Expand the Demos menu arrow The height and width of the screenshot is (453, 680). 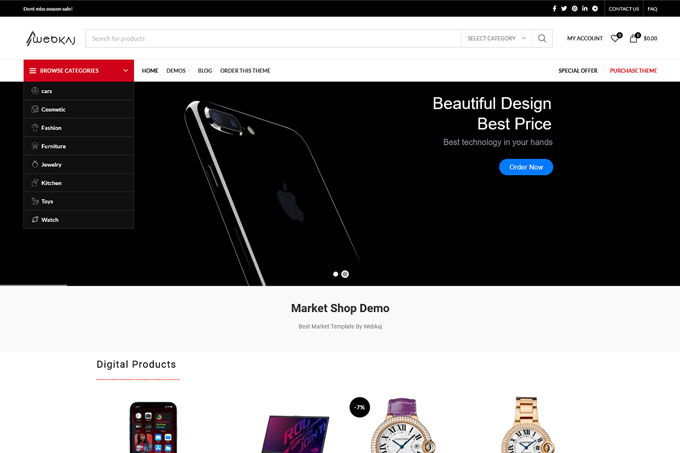(x=189, y=71)
